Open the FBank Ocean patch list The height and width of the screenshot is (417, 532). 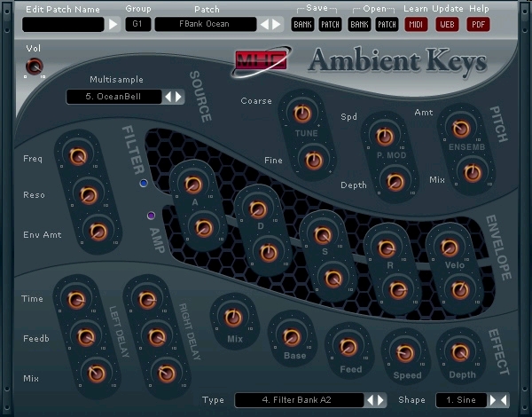coord(206,24)
